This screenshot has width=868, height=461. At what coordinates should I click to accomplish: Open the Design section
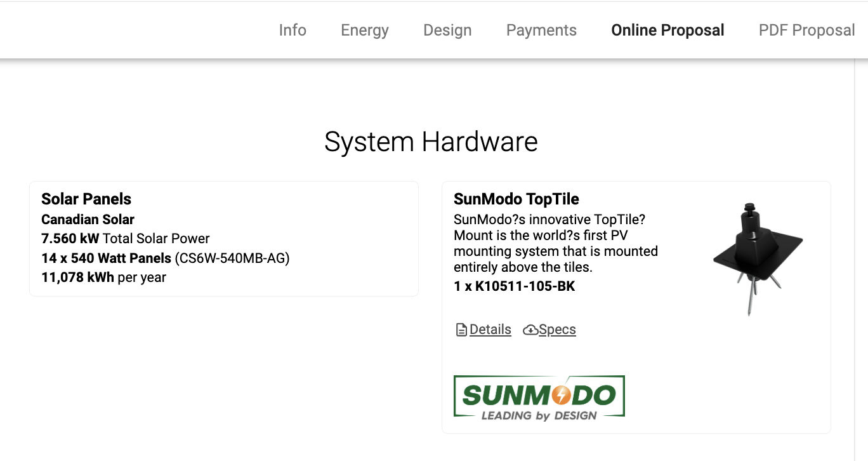(x=447, y=30)
